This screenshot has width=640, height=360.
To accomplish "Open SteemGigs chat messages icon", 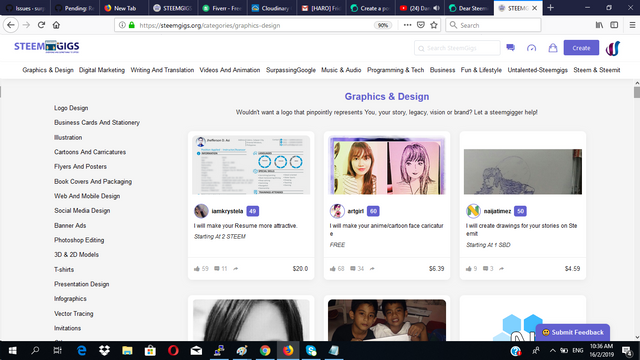I will click(511, 48).
